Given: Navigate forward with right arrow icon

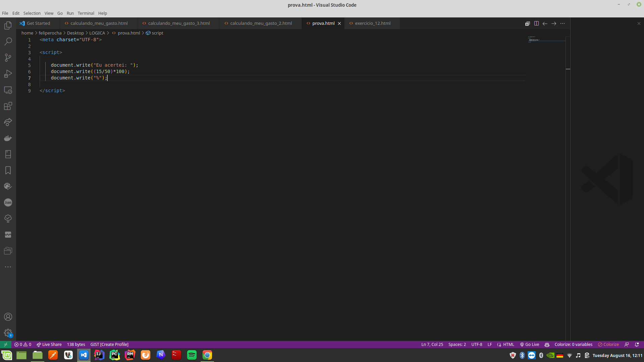Looking at the screenshot, I should coord(554,23).
